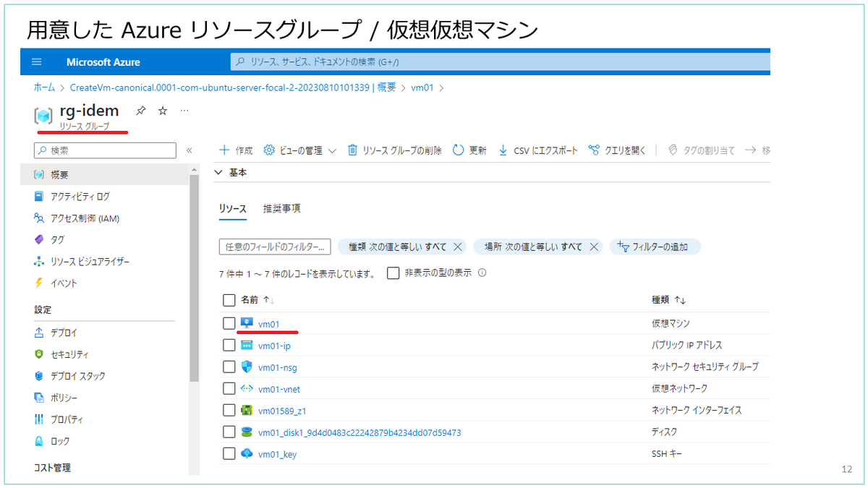868x488 pixels.
Task: Check the select-all checkbox beside 名前 header
Action: [229, 300]
